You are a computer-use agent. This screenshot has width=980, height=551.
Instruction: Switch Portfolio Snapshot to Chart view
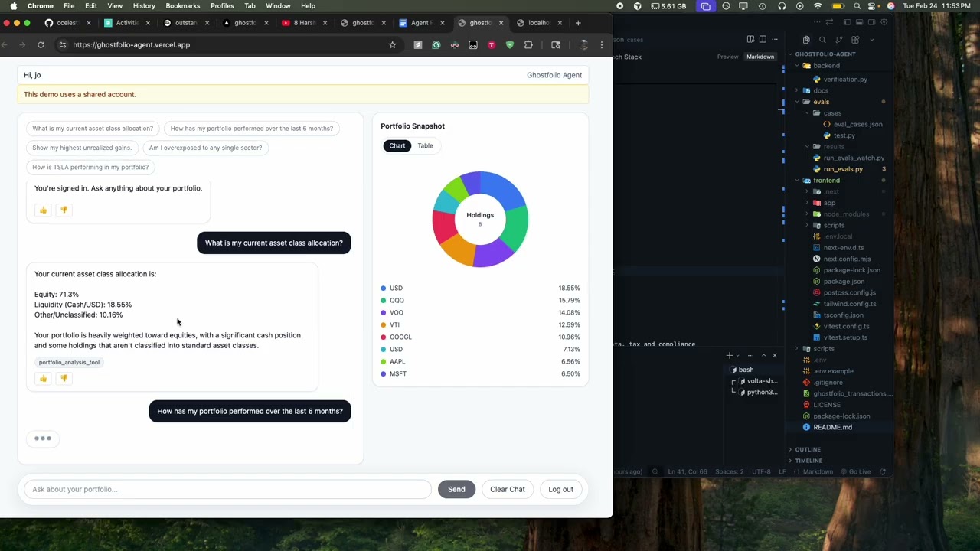click(x=397, y=145)
